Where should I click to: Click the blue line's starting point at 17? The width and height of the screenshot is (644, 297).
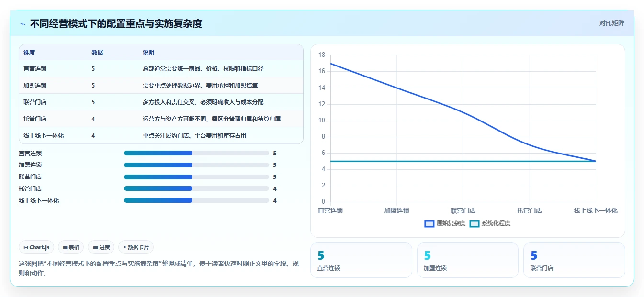(x=331, y=64)
